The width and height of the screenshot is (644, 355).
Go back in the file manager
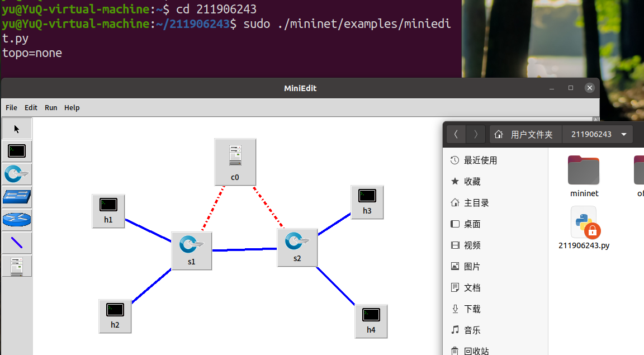tap(456, 134)
